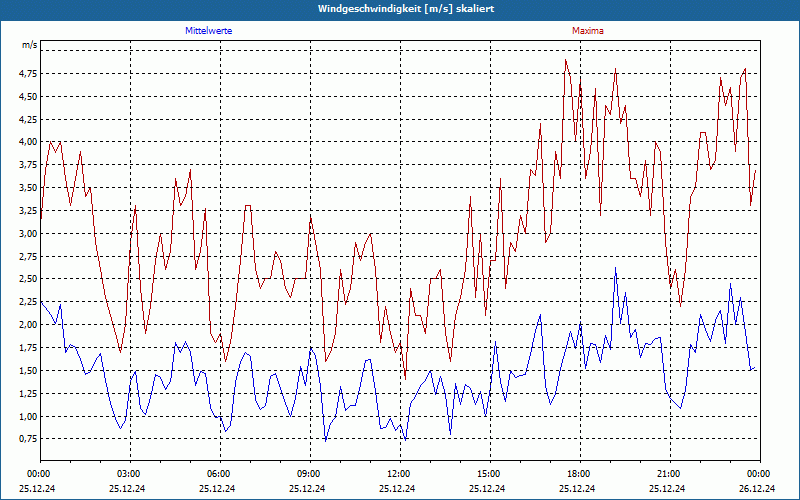Select the 3,00 y-axis value
Screen dimensions: 800x500
pos(29,234)
